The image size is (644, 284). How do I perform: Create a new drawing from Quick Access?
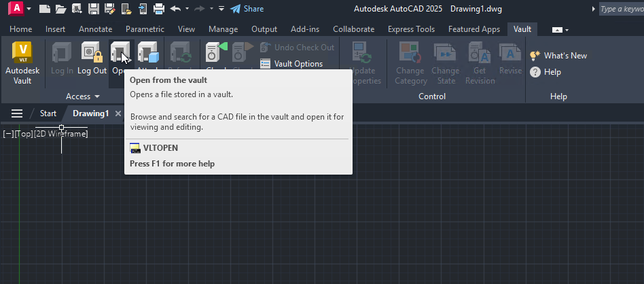[x=45, y=8]
